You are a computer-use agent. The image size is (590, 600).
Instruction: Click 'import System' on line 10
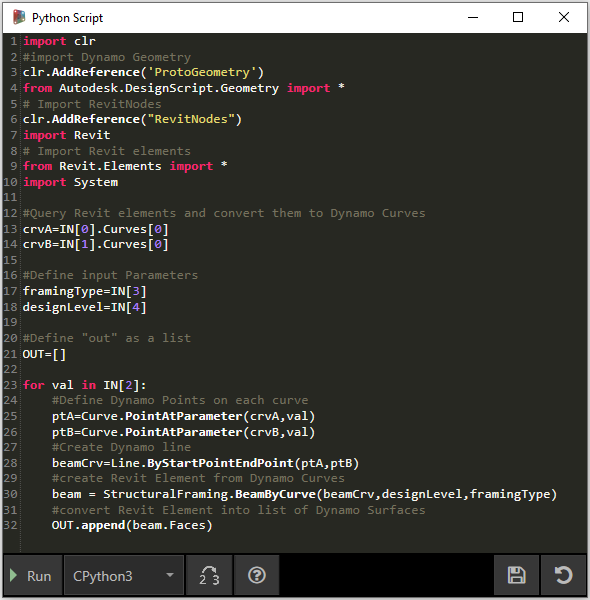click(x=70, y=182)
